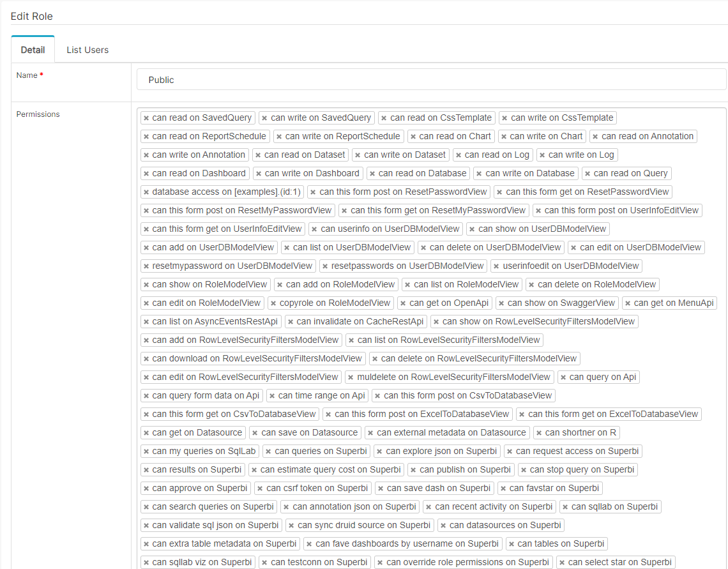Remove 'can write on Dashboard' tag
Viewport: 728px width, 569px height.
pos(259,174)
